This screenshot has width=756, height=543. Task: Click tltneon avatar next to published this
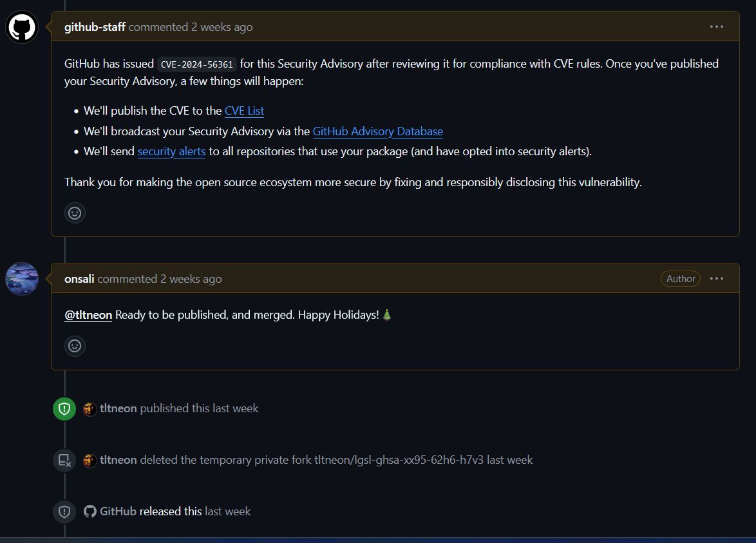pos(90,409)
